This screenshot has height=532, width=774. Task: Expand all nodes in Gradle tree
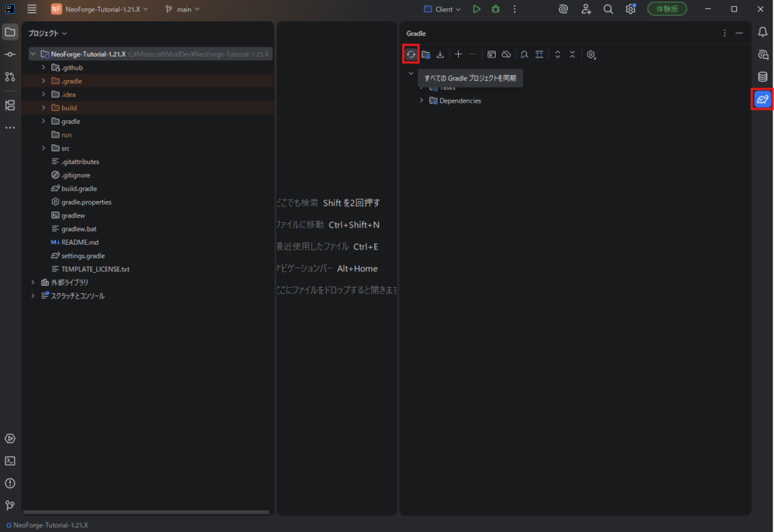tap(558, 54)
